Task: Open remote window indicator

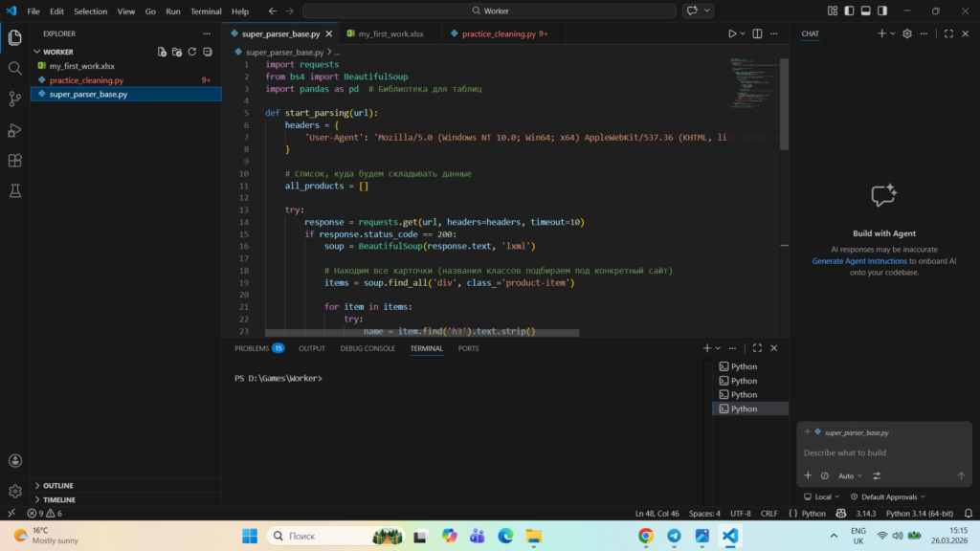Action: pyautogui.click(x=11, y=514)
